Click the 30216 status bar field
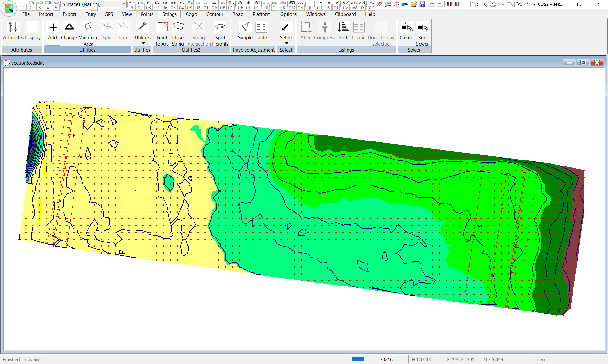Screen dimensions: 608x364 tap(393, 359)
